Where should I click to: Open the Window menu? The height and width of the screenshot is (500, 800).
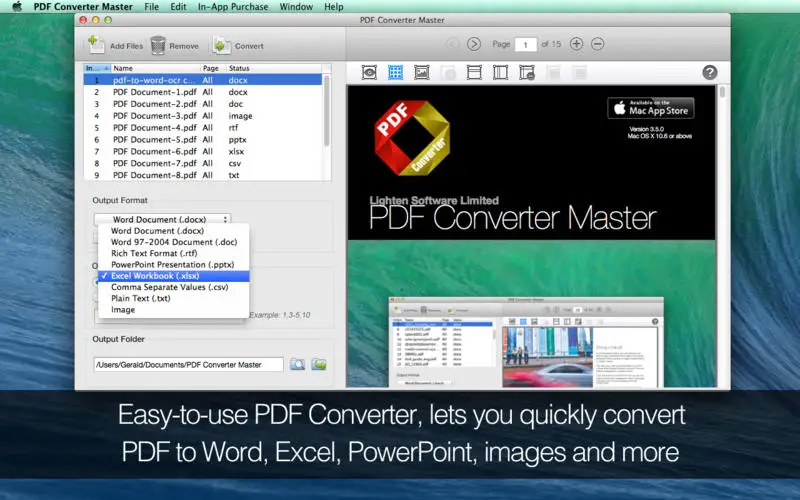(296, 7)
